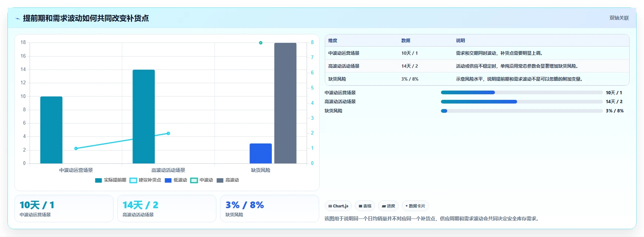Screen dimensions: 644x237
Task: Click the description starting 活动或供应不稳定时
Action: pos(518,66)
